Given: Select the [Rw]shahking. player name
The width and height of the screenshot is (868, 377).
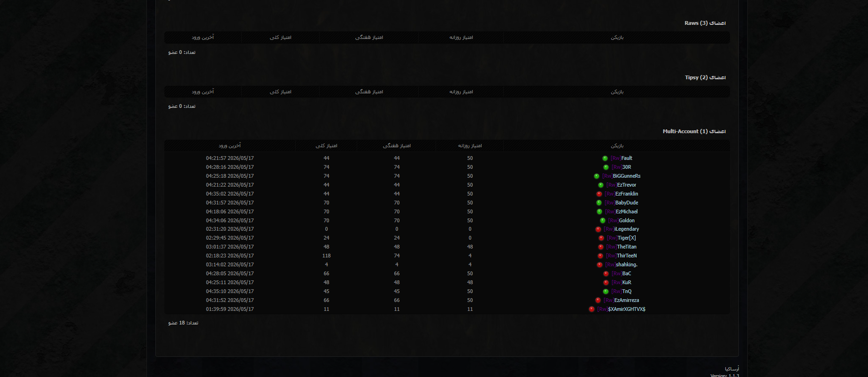Looking at the screenshot, I should (x=622, y=264).
